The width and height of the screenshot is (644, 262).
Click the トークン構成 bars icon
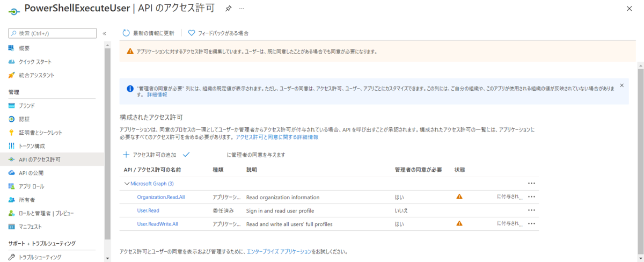(12, 146)
